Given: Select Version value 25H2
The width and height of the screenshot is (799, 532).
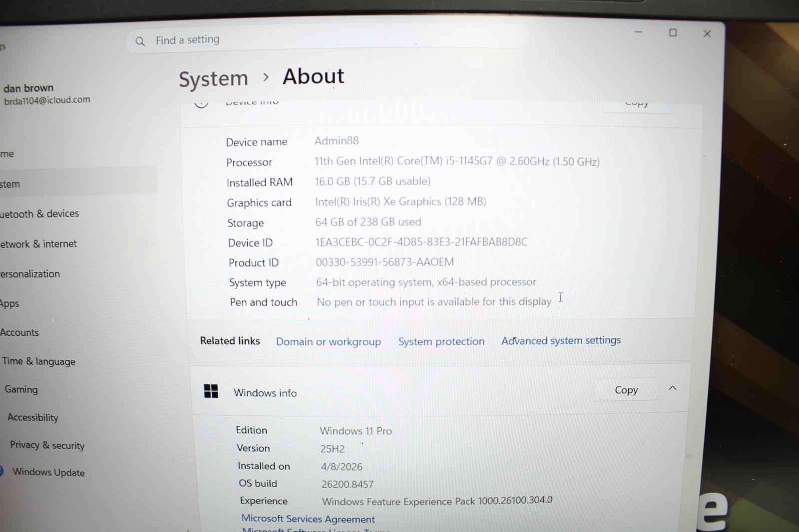Looking at the screenshot, I should (x=333, y=449).
